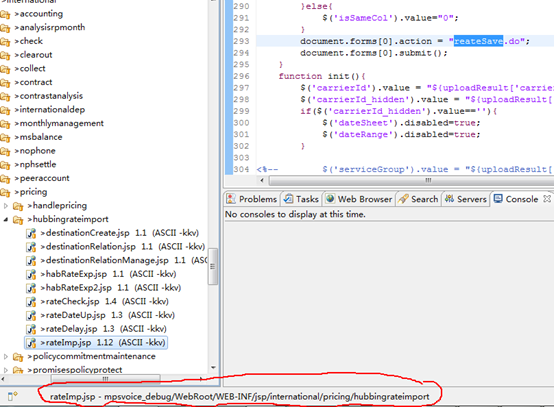Click the Servers view icon
The width and height of the screenshot is (554, 407).
(x=449, y=199)
